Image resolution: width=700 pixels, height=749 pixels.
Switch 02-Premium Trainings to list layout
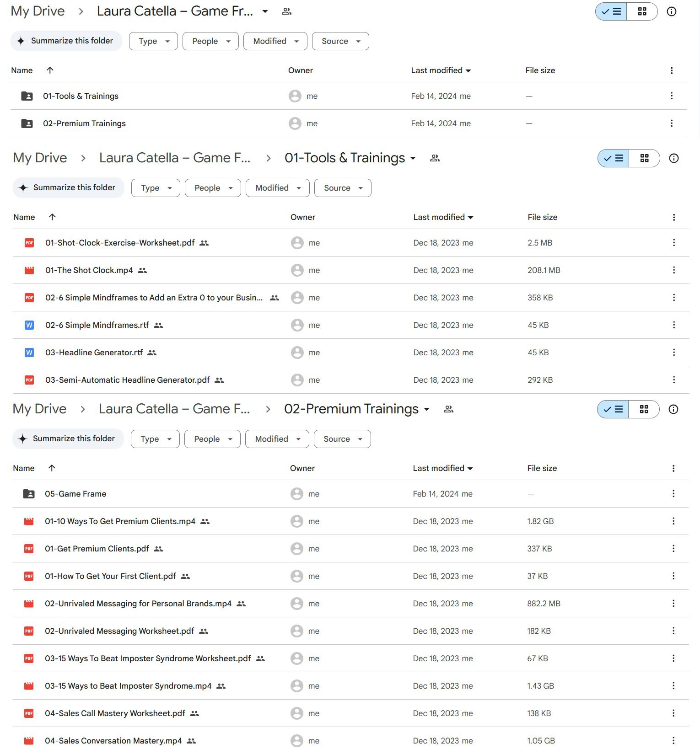[613, 409]
